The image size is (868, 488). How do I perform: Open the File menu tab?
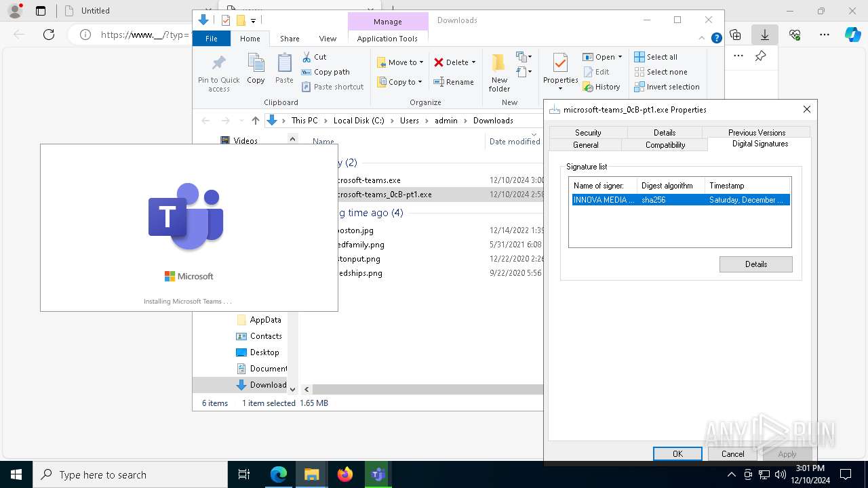click(x=212, y=39)
